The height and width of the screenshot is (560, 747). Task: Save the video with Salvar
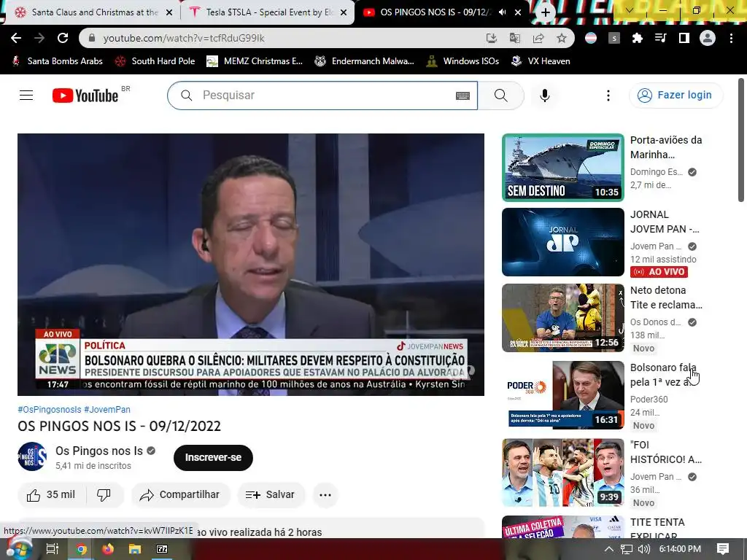click(271, 495)
